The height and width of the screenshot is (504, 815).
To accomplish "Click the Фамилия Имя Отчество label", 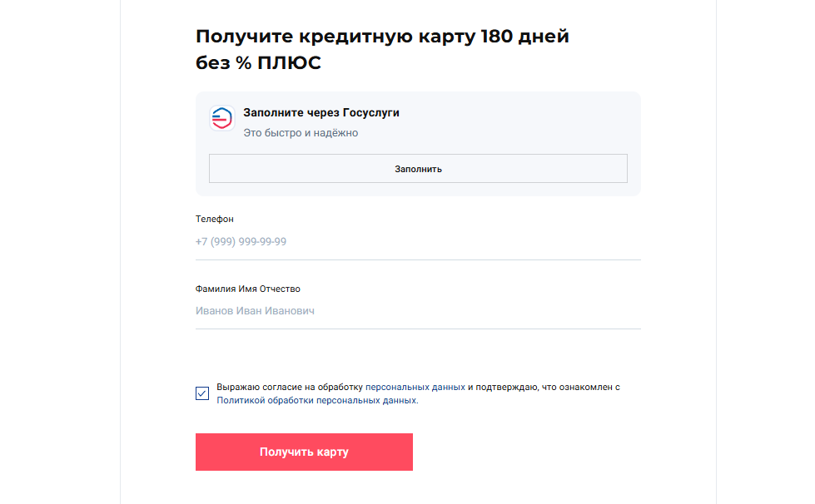I will pos(248,289).
